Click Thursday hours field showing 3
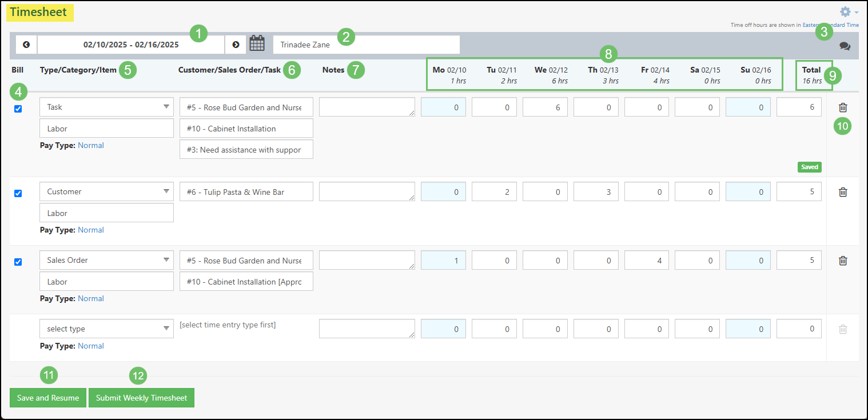 pyautogui.click(x=596, y=191)
